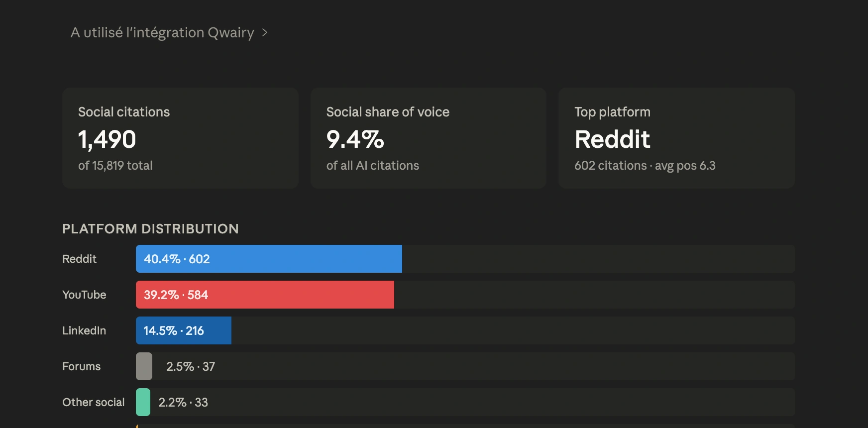Viewport: 868px width, 428px height.
Task: Click the '2.5% · 37' Forums value
Action: point(191,366)
